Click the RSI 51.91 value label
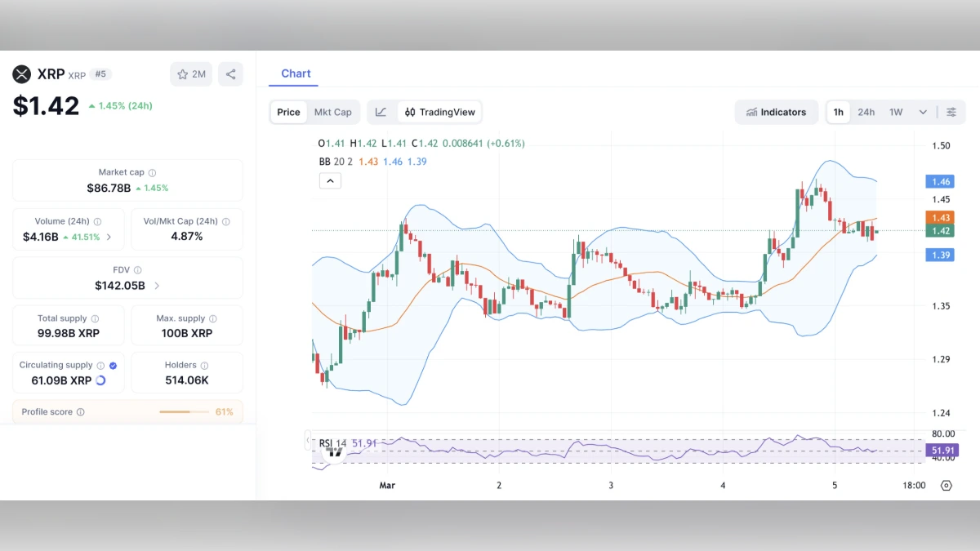Image resolution: width=980 pixels, height=551 pixels. [x=942, y=450]
